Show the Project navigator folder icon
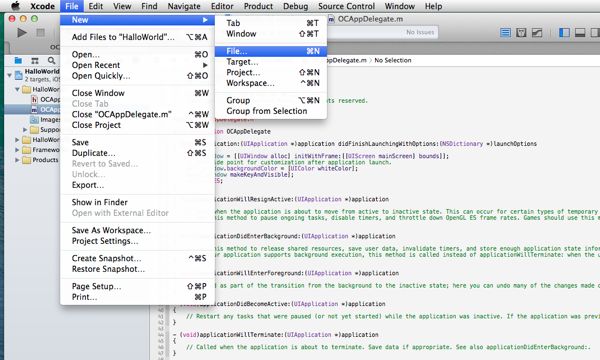 pos(18,60)
